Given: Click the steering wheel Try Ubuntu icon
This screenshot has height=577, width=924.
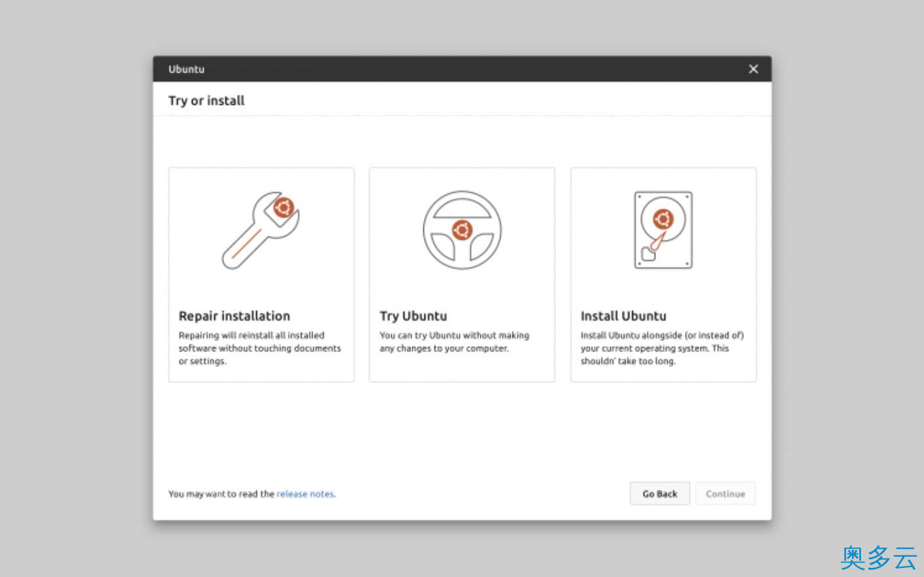Looking at the screenshot, I should [x=462, y=230].
